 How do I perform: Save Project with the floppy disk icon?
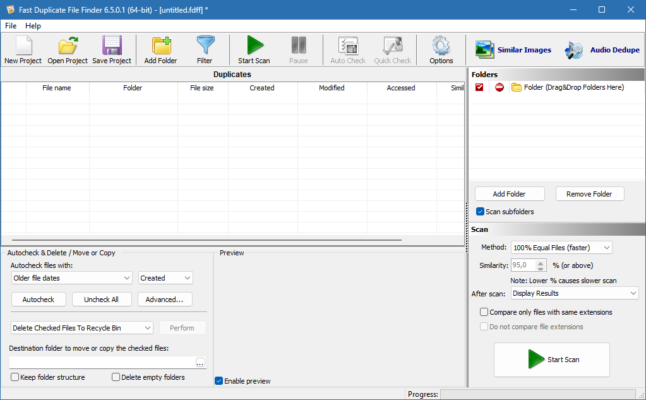coord(112,50)
